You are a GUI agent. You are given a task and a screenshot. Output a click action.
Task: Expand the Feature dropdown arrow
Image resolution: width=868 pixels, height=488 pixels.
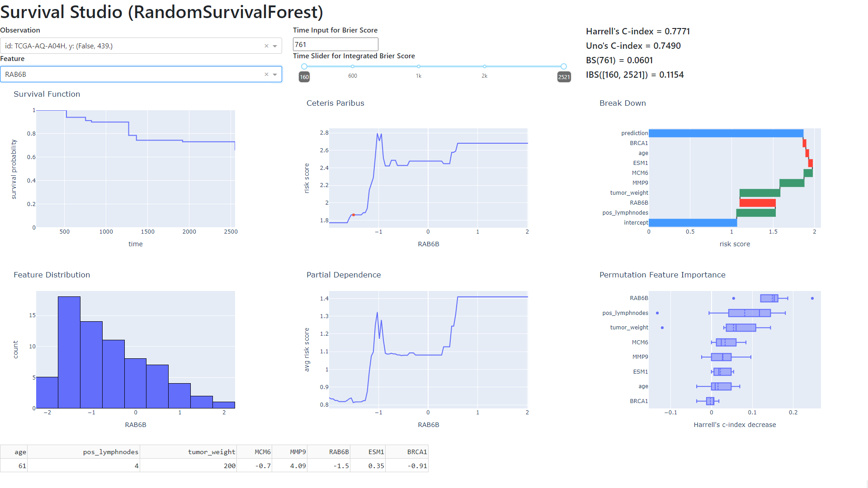click(275, 75)
